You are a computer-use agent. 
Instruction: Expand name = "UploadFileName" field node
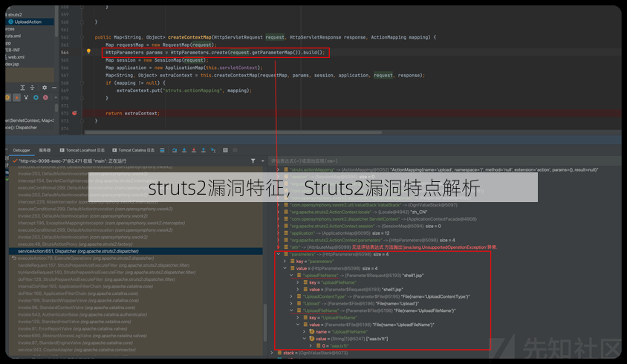click(305, 331)
